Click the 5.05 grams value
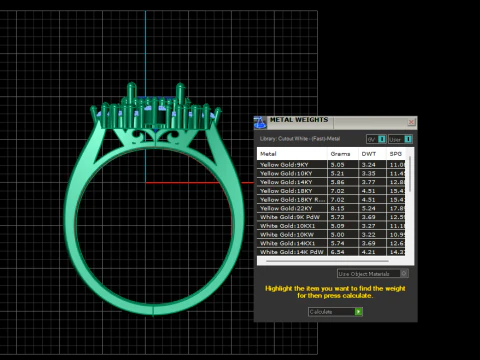 click(337, 165)
